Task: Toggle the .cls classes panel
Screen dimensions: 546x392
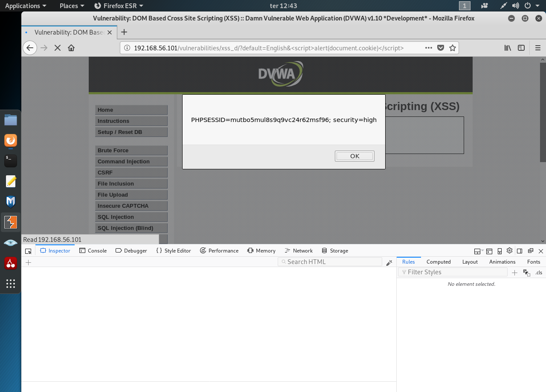Action: point(539,273)
